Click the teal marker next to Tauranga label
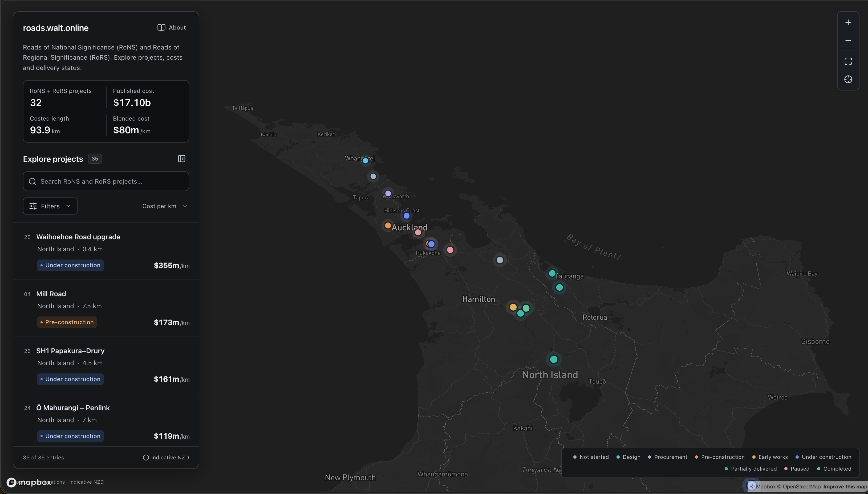Viewport: 868px width, 494px height. [552, 273]
